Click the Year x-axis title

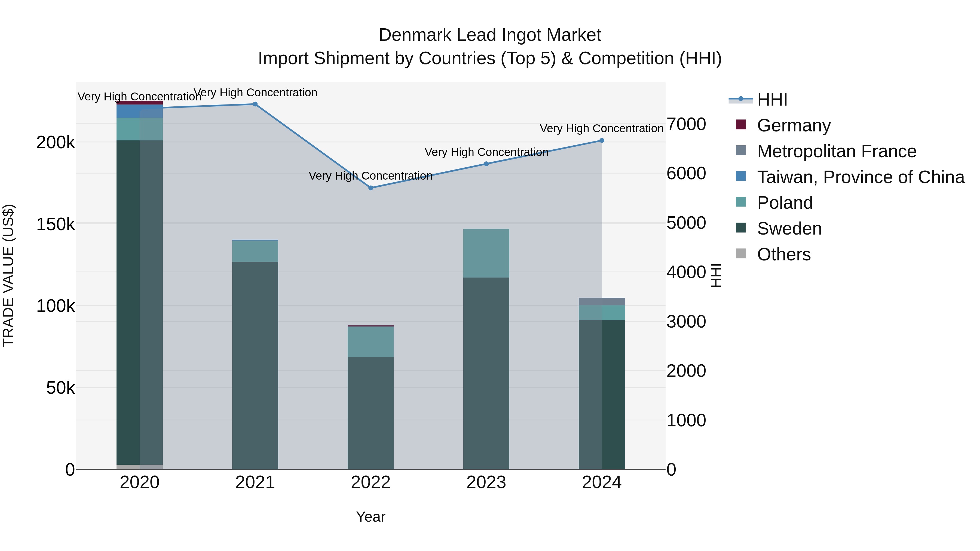[371, 517]
